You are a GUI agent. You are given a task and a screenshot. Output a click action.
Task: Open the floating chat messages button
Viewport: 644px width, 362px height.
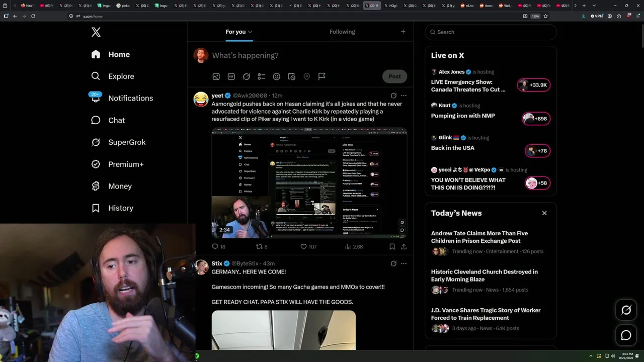point(626,335)
